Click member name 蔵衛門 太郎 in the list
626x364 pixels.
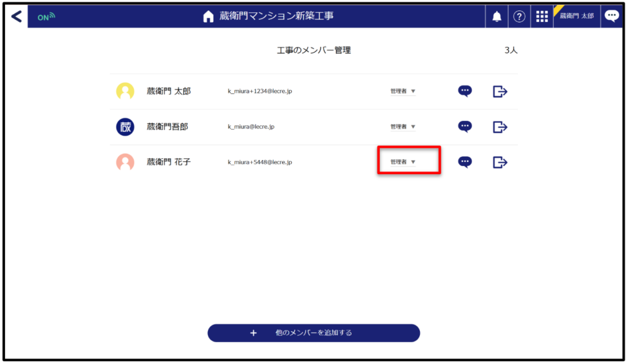169,91
